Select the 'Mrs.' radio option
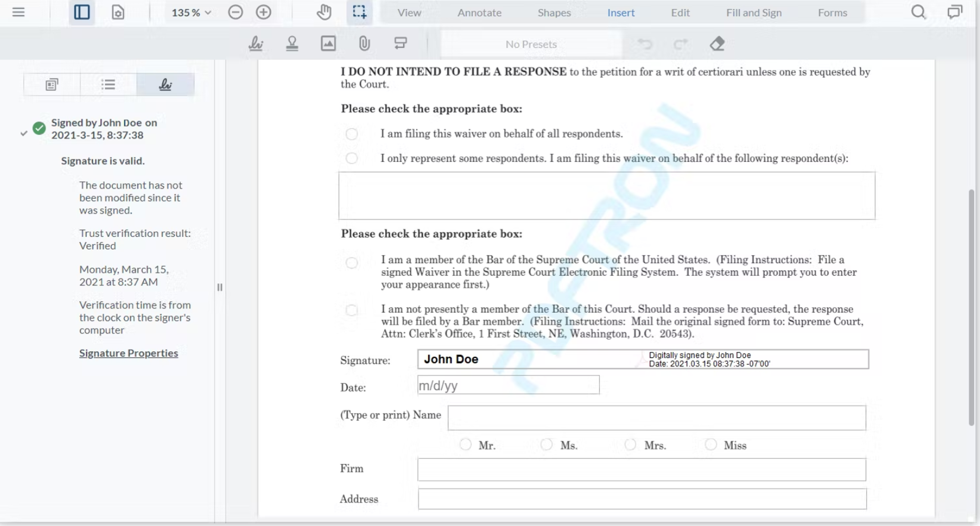The width and height of the screenshot is (980, 526). [630, 445]
